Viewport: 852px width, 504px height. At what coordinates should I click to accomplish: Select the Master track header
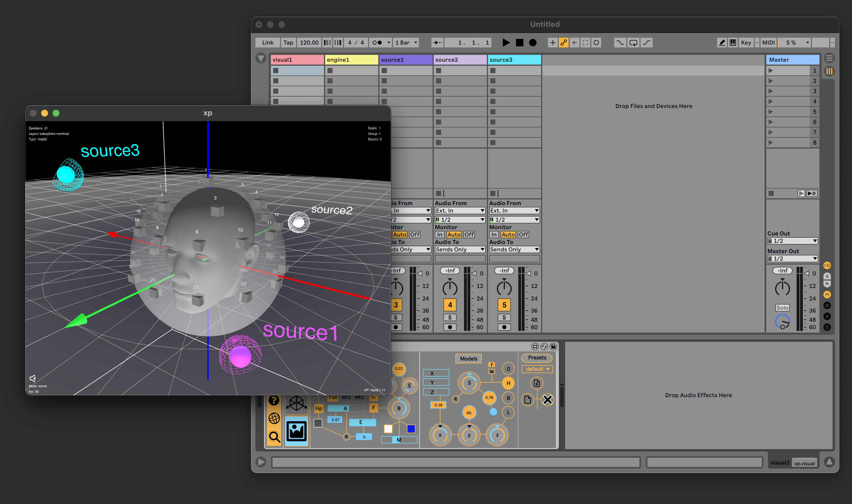point(793,60)
